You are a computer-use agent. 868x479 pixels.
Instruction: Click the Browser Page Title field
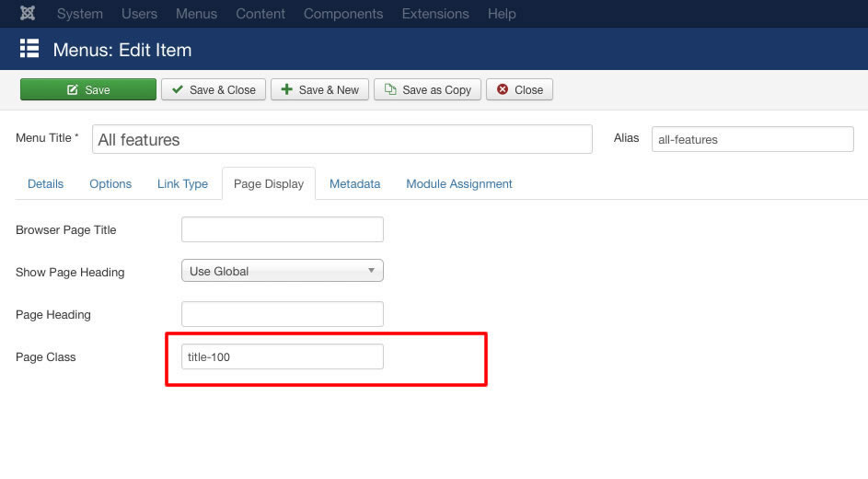(283, 229)
